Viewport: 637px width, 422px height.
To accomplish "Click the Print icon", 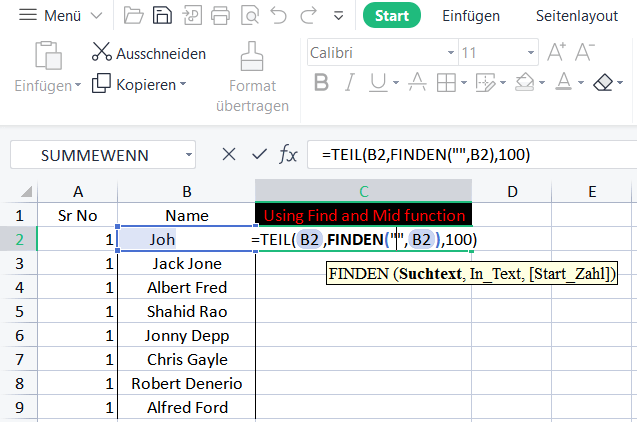I will coord(220,15).
